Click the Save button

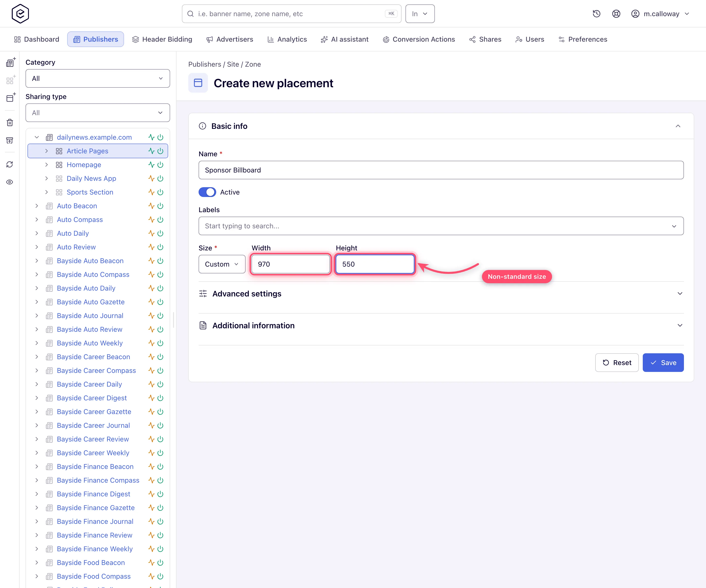(663, 363)
